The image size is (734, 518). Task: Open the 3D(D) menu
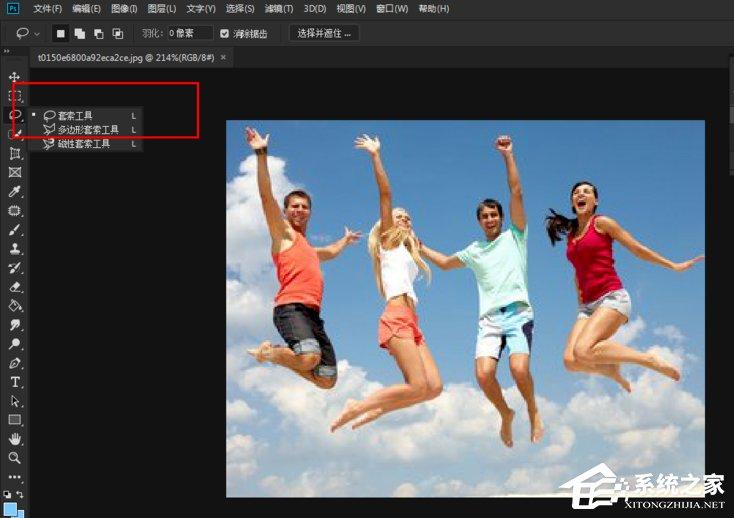(315, 8)
